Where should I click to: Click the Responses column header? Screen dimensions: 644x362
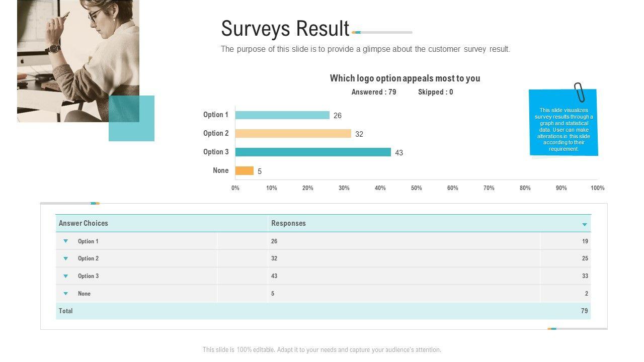288,223
